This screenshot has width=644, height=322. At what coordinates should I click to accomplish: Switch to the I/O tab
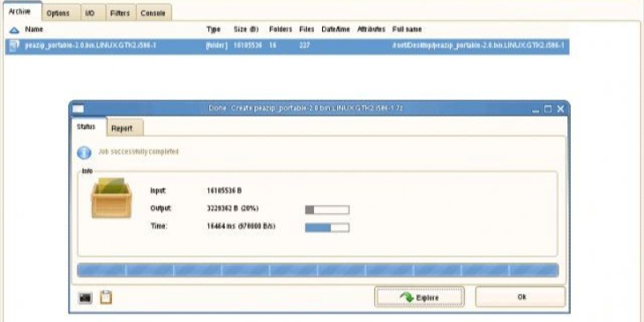89,14
